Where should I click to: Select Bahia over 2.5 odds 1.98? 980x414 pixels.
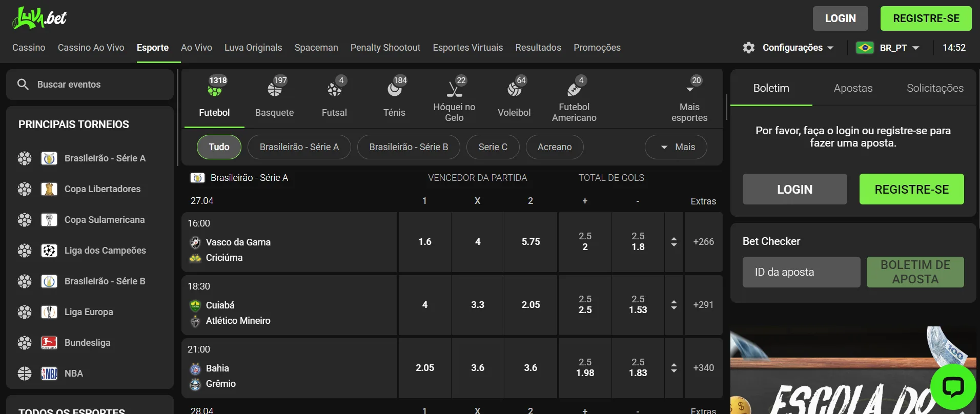(585, 368)
